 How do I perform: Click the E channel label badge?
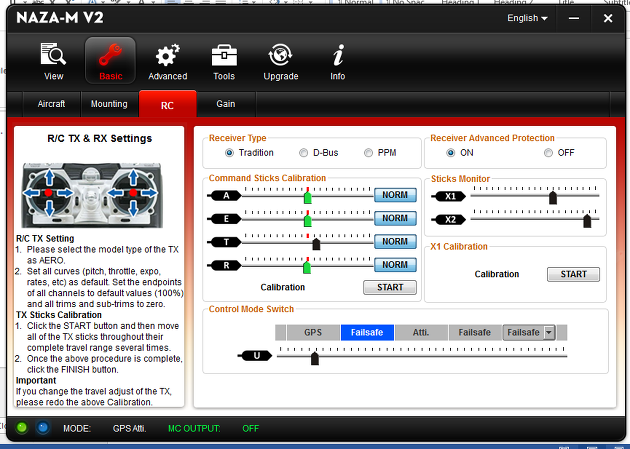click(224, 219)
